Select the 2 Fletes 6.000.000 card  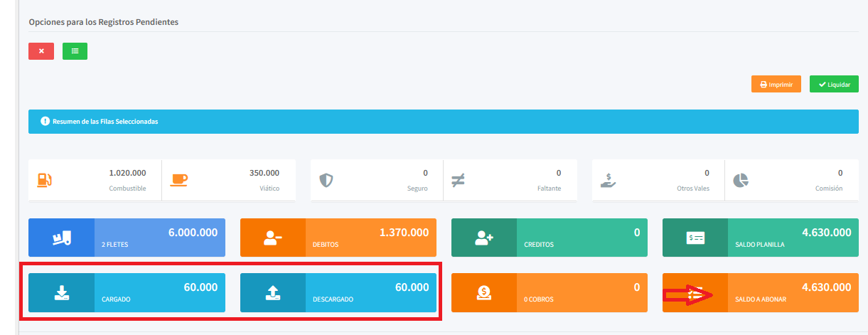click(x=159, y=238)
